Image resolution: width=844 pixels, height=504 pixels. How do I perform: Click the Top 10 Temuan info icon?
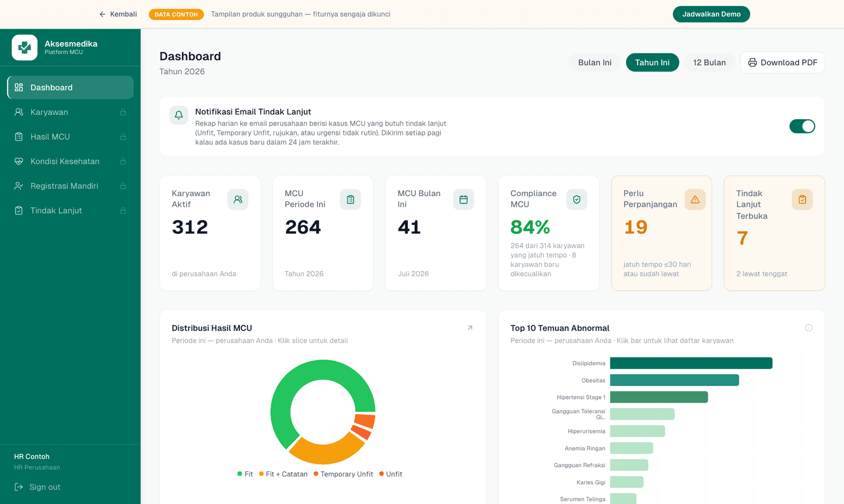point(809,328)
